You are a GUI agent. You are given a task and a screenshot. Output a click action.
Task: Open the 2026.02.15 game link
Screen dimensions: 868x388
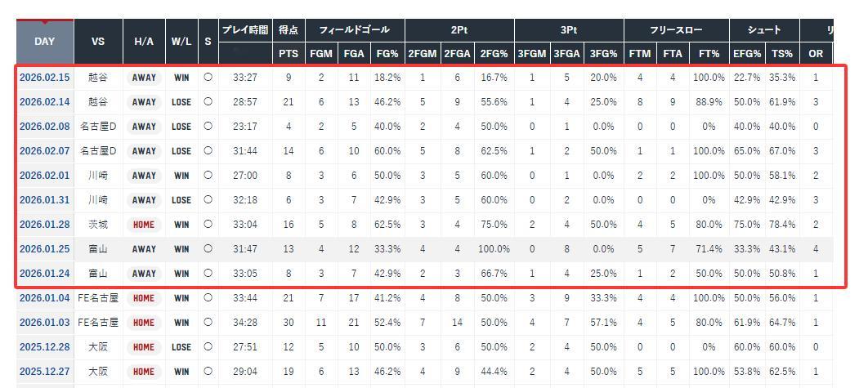[44, 78]
